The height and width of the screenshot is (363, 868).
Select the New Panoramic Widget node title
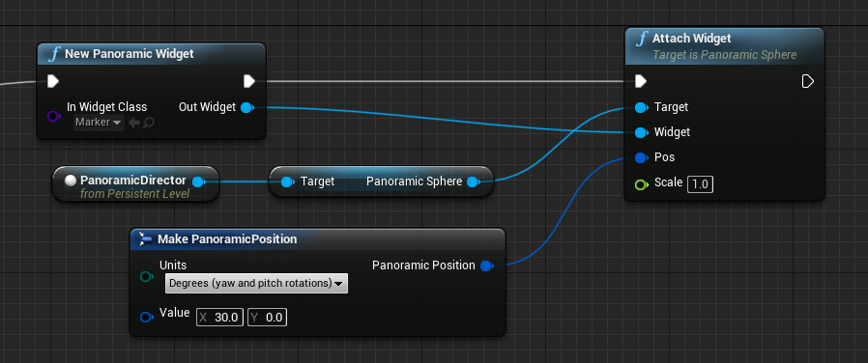point(129,54)
